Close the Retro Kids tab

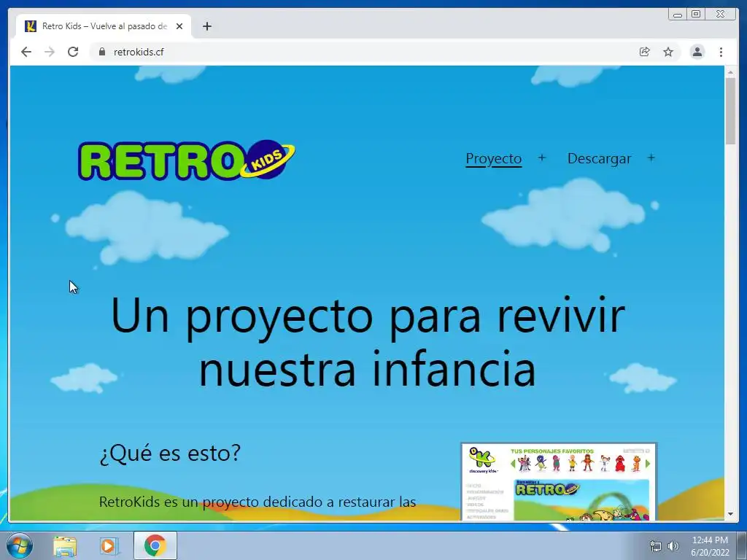point(179,26)
